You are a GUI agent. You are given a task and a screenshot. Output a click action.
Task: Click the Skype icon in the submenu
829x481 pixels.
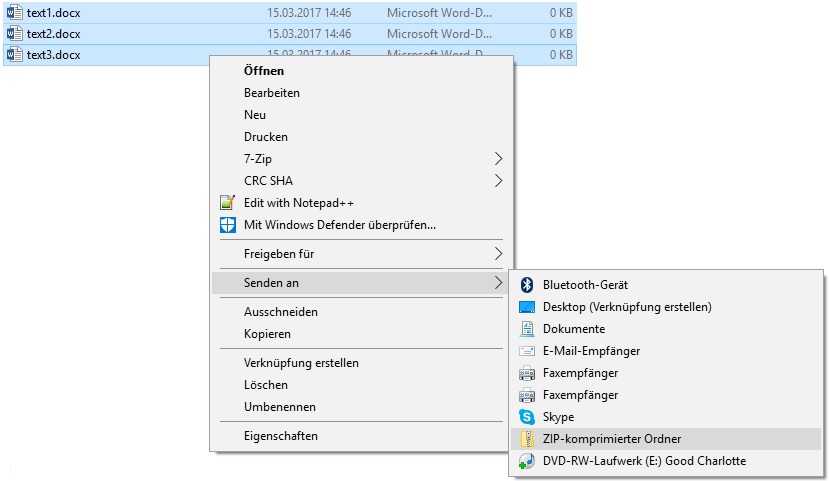coord(527,417)
